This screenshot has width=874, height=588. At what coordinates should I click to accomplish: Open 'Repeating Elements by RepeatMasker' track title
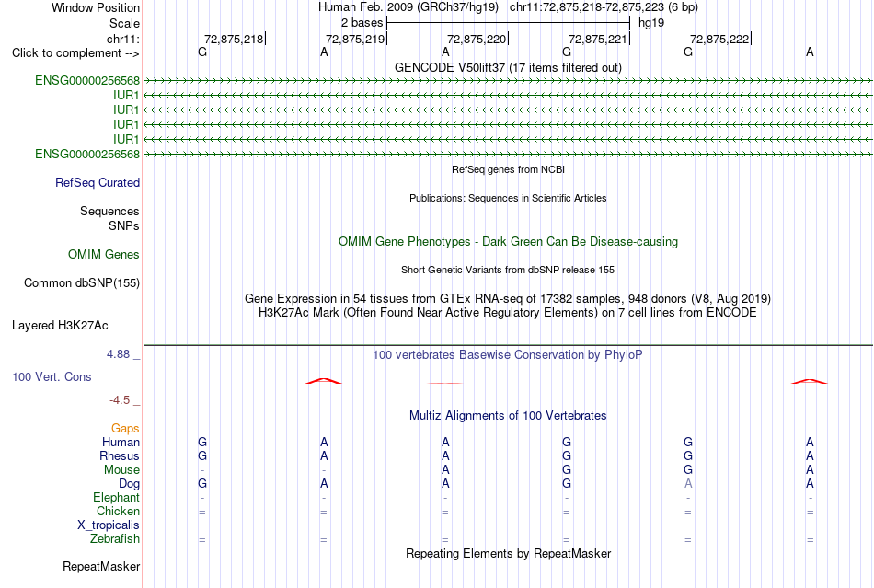[508, 554]
